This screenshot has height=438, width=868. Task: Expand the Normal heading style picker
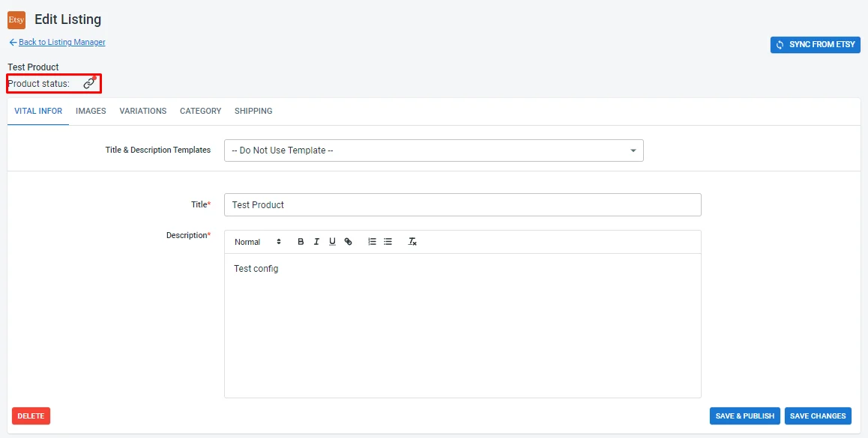coord(258,242)
